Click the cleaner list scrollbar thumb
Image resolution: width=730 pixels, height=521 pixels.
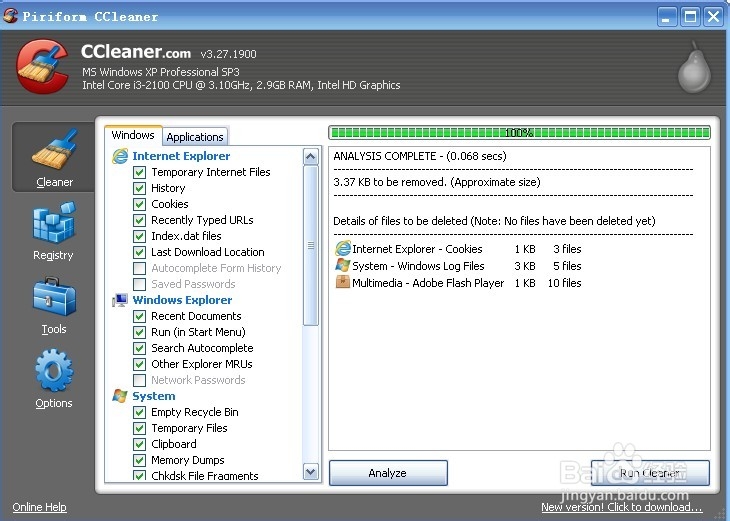click(311, 245)
